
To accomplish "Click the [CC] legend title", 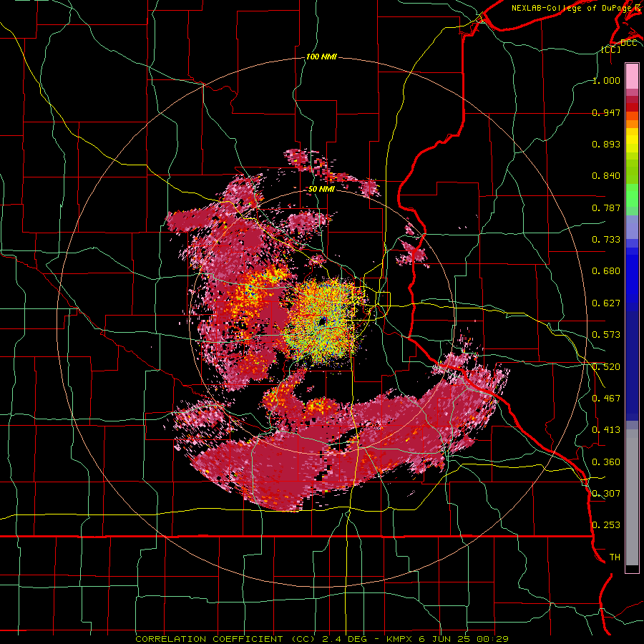I will 610,49.
